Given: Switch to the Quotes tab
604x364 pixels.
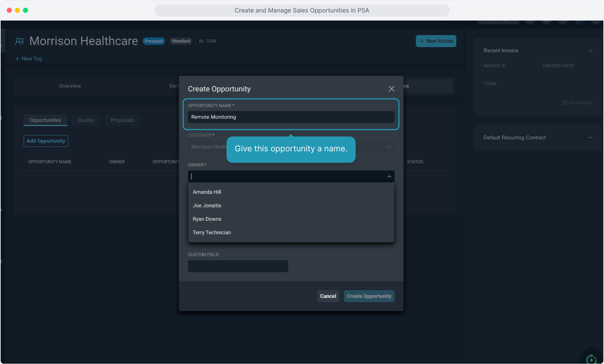Looking at the screenshot, I should click(86, 120).
